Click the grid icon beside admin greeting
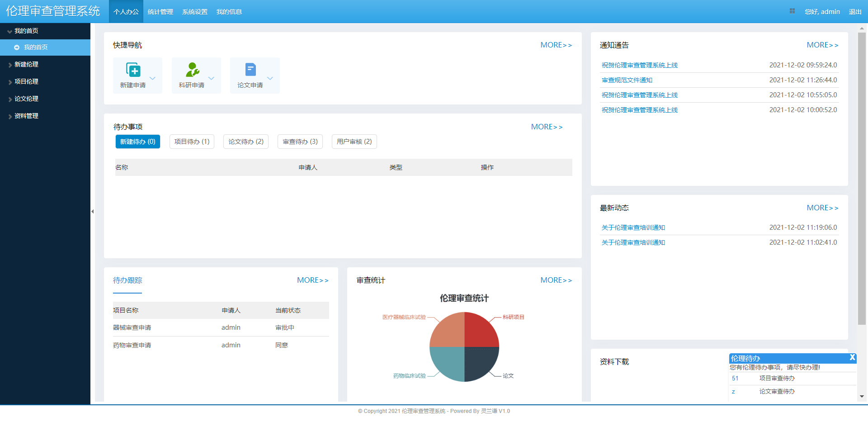This screenshot has height=422, width=868. pos(792,11)
